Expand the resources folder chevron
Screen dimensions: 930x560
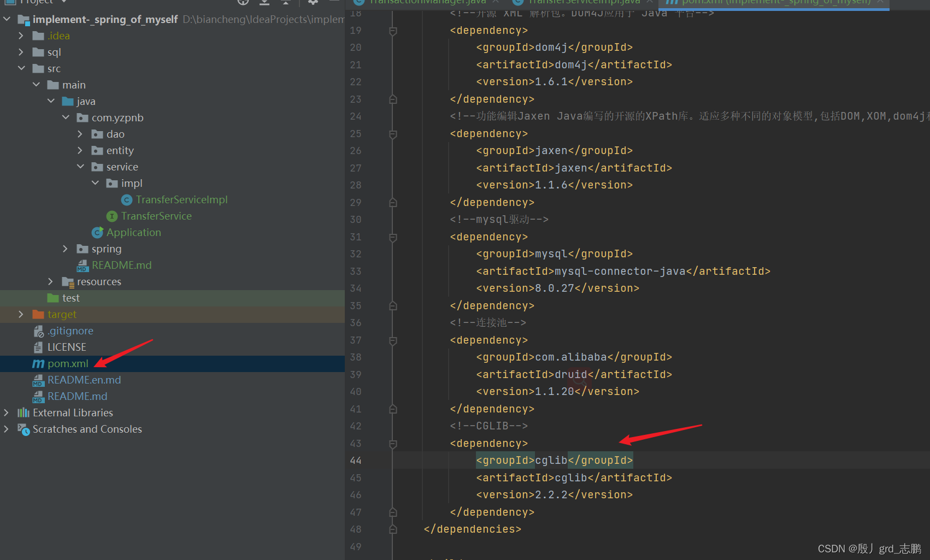click(50, 282)
